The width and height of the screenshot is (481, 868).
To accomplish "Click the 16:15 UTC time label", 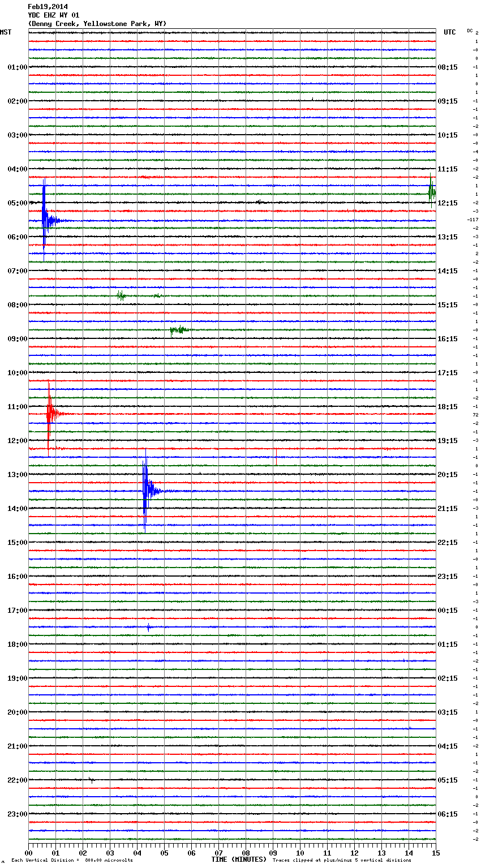I will 448,339.
